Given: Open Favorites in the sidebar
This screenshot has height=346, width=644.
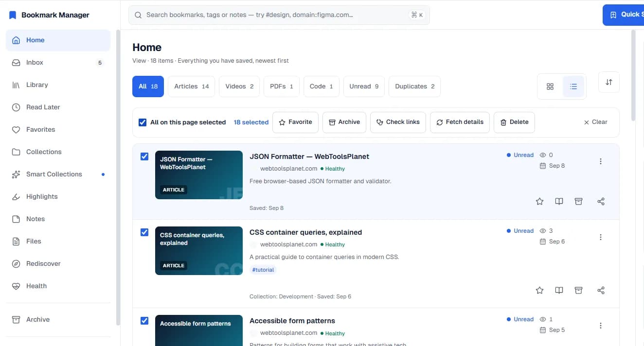Looking at the screenshot, I should point(58,130).
